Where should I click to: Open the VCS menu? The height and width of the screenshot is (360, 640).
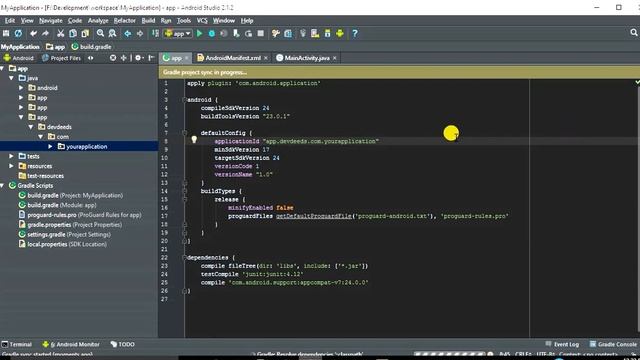(x=202, y=20)
